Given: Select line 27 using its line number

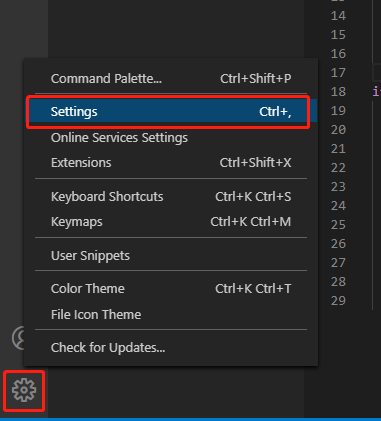Looking at the screenshot, I should click(x=338, y=263).
